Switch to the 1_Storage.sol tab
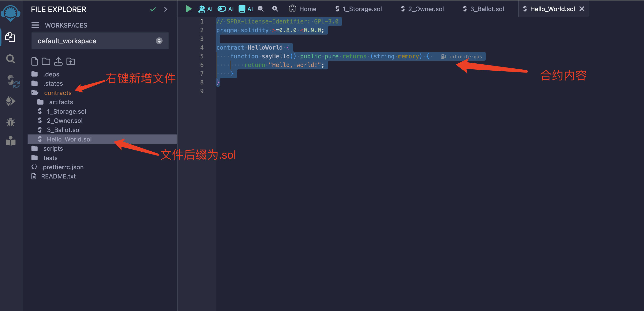This screenshot has width=644, height=311. [358, 9]
